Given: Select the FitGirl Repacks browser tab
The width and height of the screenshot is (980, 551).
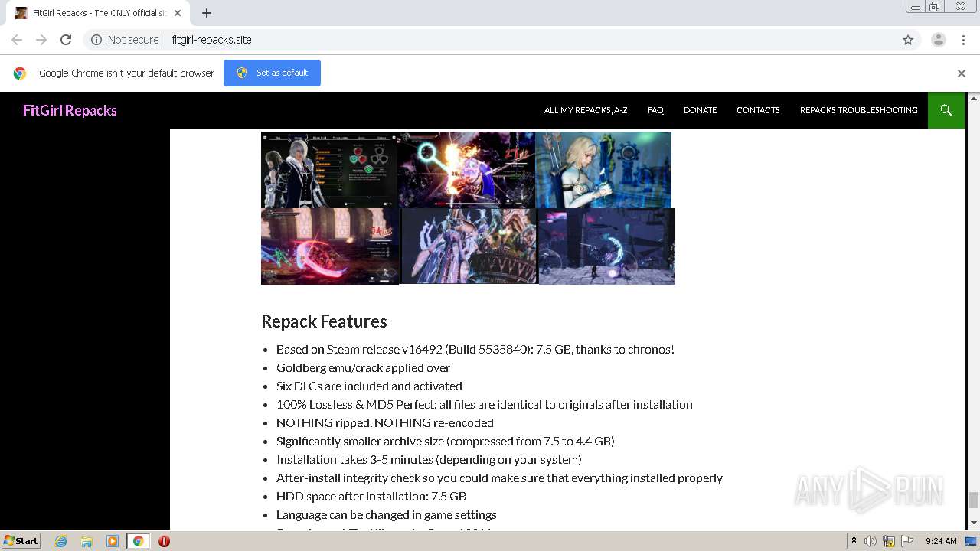Looking at the screenshot, I should [98, 13].
